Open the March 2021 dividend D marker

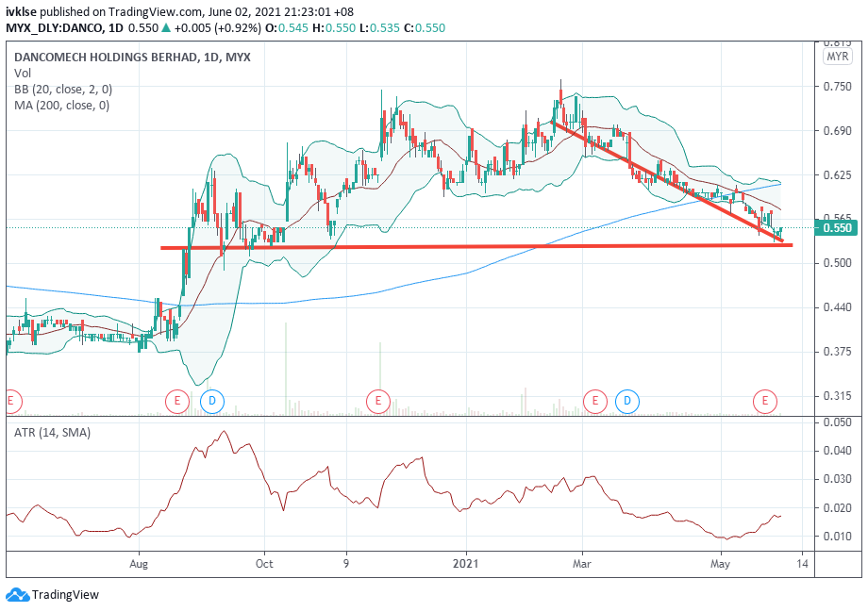click(627, 401)
